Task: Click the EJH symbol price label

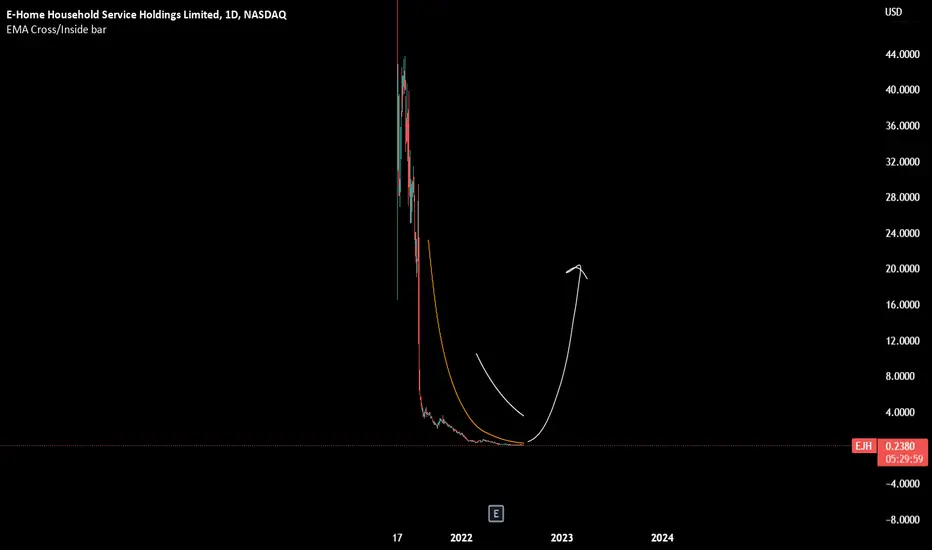Action: point(864,446)
